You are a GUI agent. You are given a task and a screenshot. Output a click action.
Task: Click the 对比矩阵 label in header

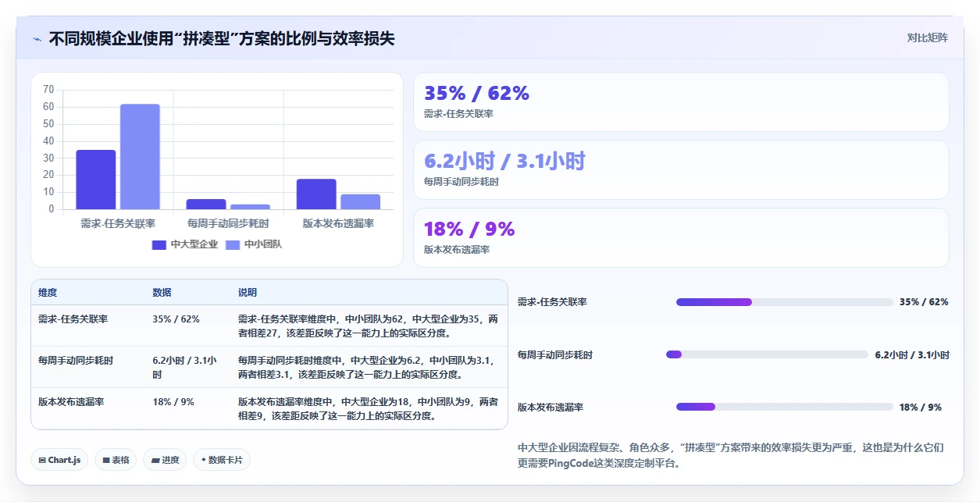point(927,37)
